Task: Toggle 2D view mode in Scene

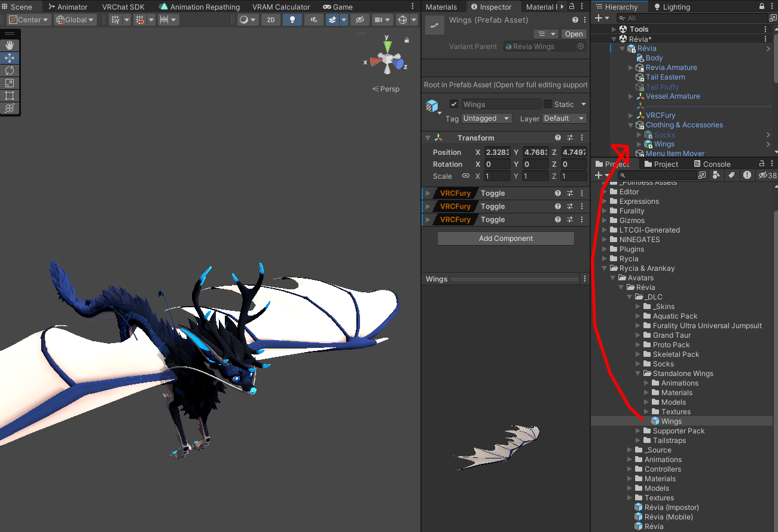Action: click(x=271, y=20)
